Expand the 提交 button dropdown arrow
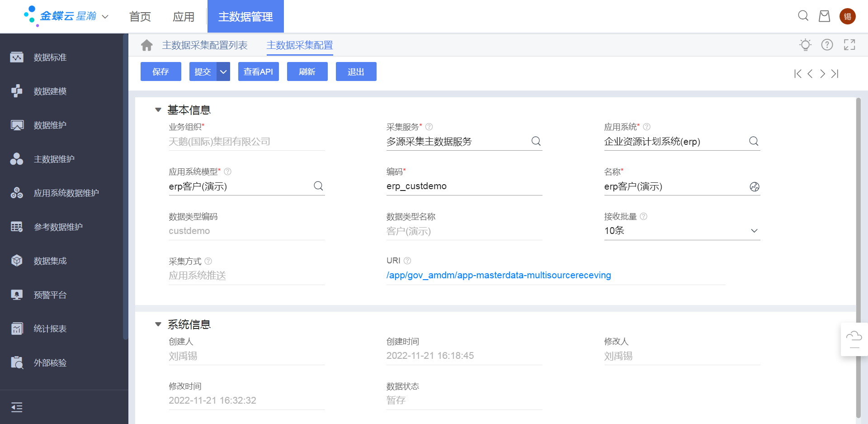Screen dimensions: 868x424 pyautogui.click(x=223, y=71)
